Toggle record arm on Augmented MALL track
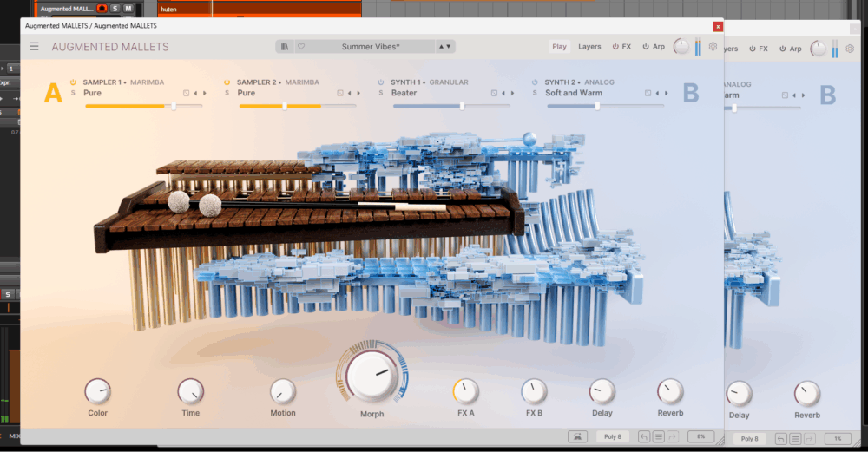The height and width of the screenshot is (452, 868). pyautogui.click(x=102, y=9)
